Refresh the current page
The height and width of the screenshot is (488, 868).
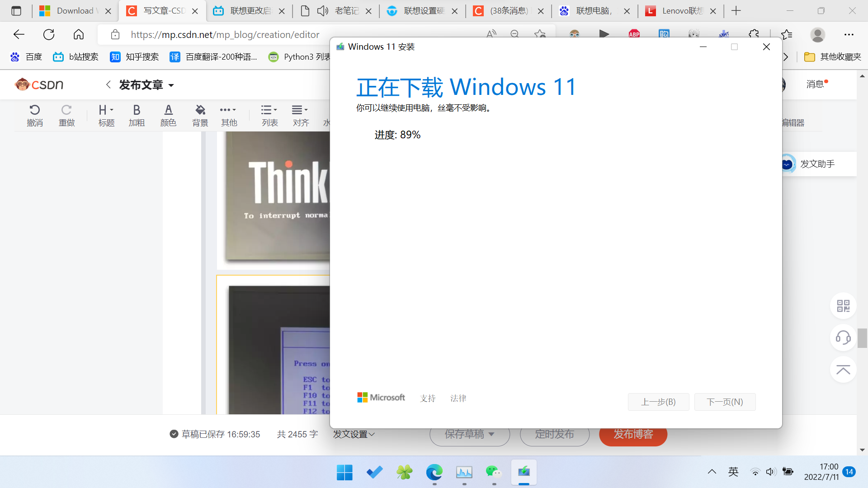(48, 34)
